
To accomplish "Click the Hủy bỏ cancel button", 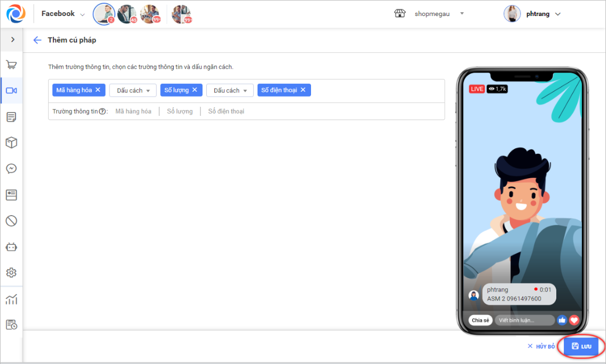I will coord(541,346).
